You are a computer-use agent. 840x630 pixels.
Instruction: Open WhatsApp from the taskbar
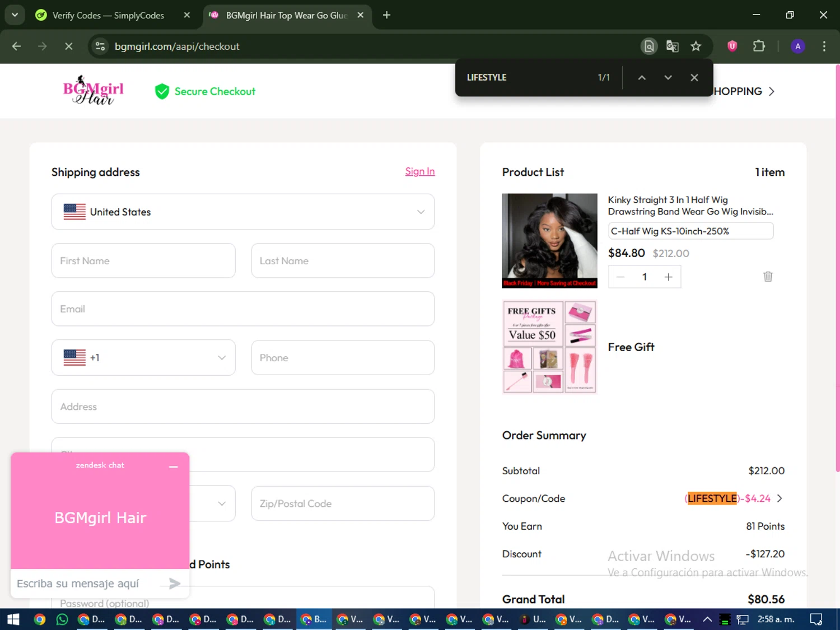(62, 619)
